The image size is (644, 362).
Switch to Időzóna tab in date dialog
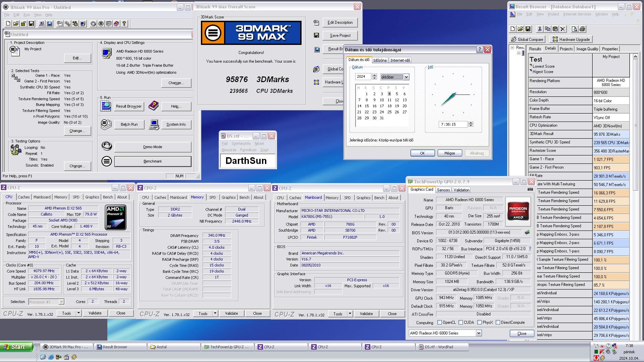pyautogui.click(x=380, y=60)
